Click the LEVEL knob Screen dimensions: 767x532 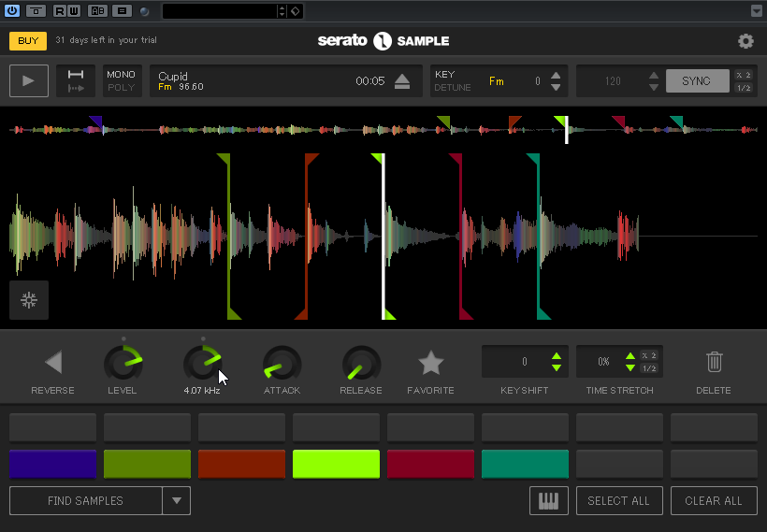click(x=123, y=364)
